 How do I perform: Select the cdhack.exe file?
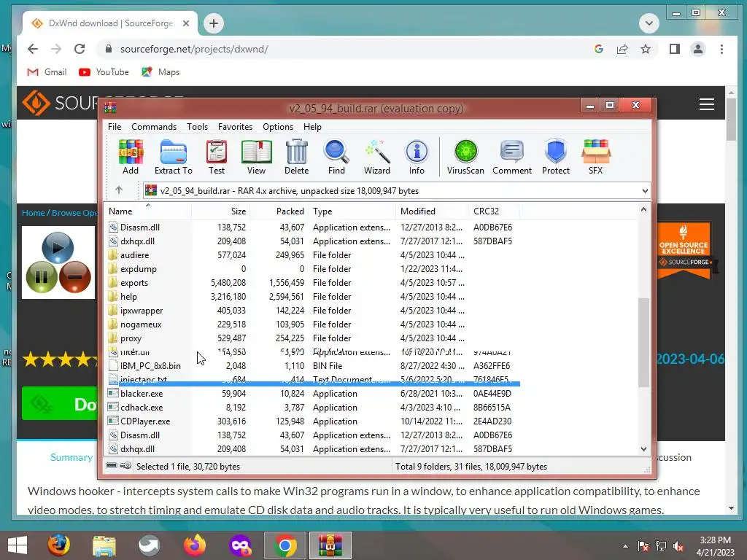click(x=312, y=407)
